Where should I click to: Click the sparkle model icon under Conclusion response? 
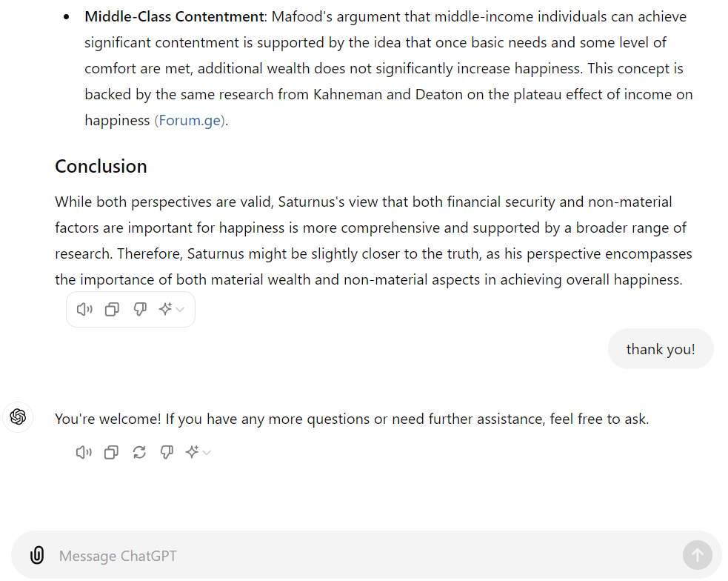165,309
